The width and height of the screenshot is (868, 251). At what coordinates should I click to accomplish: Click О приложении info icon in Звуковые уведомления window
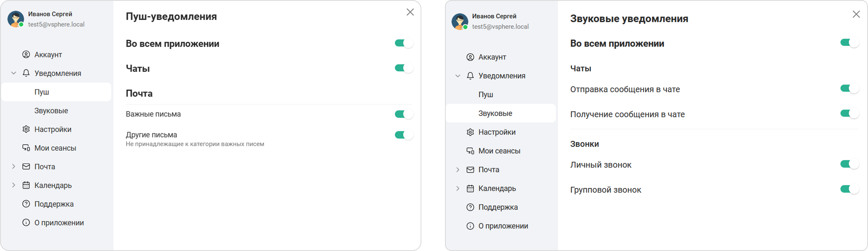pyautogui.click(x=470, y=226)
